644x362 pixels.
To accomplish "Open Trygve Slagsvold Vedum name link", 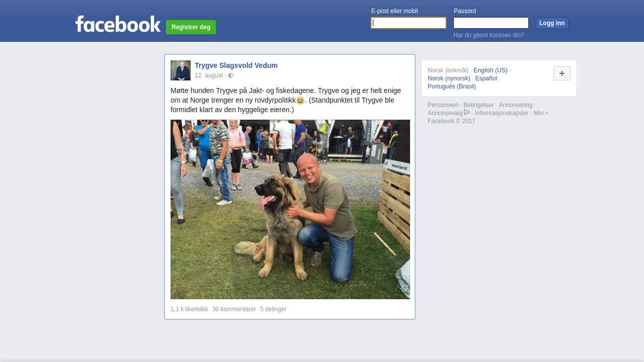I will point(236,65).
